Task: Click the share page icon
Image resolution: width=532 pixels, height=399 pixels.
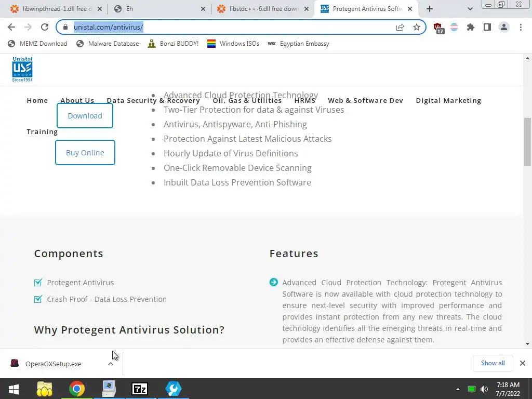Action: [400, 27]
